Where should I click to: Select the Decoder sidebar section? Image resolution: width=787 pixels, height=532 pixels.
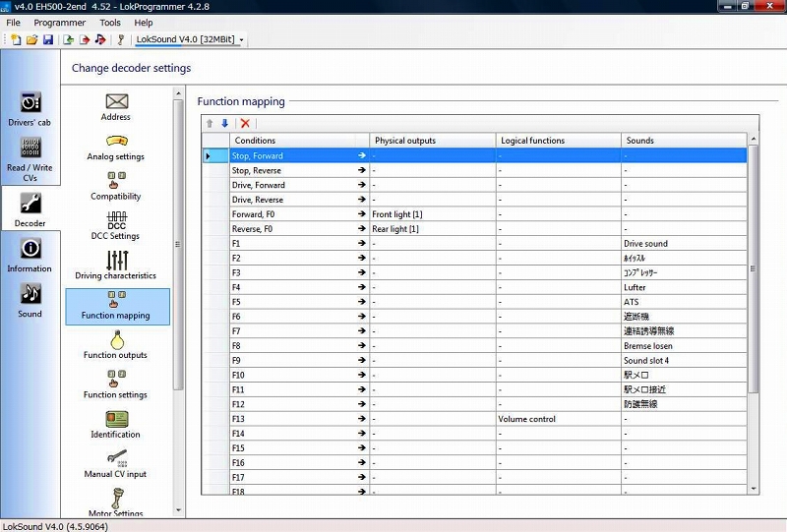30,209
